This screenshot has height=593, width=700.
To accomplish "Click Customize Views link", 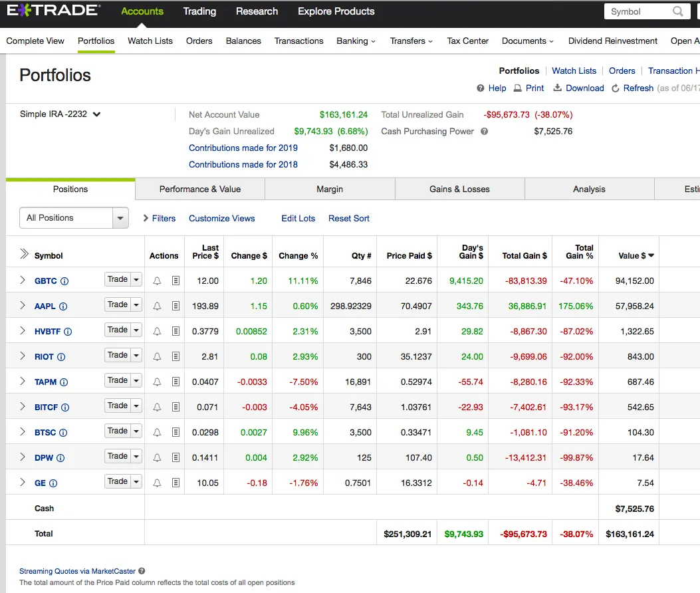I will tap(222, 218).
